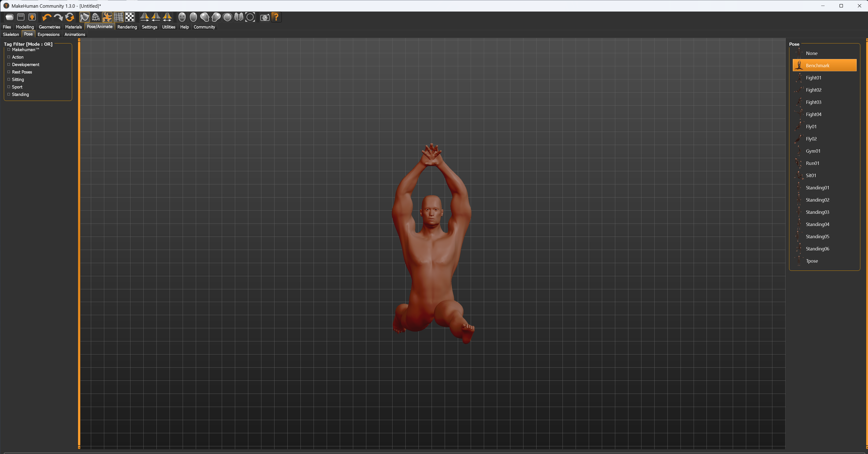
Task: Undo the last action via toolbar
Action: point(47,17)
